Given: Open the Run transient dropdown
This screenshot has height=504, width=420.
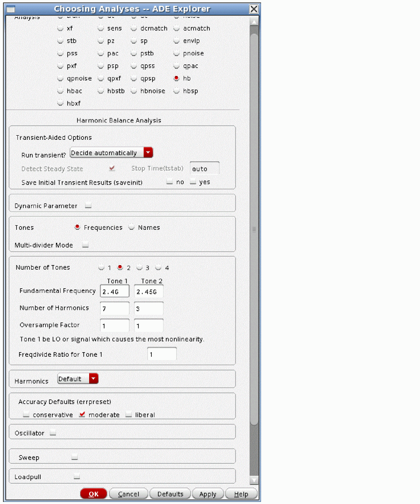Looking at the screenshot, I should tap(111, 153).
